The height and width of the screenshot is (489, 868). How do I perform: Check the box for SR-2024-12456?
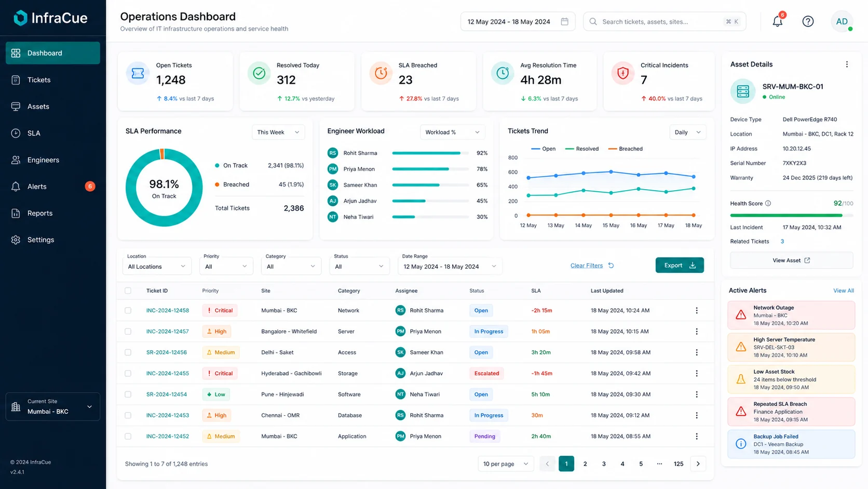[128, 352]
